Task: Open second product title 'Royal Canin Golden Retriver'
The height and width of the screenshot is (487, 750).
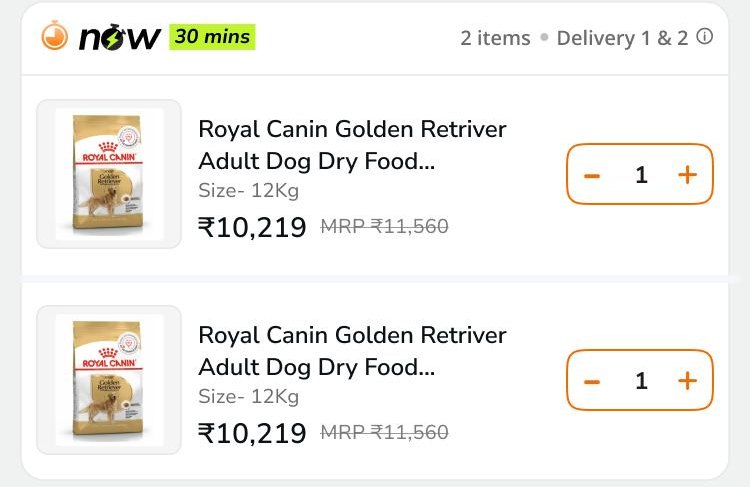Action: [353, 335]
